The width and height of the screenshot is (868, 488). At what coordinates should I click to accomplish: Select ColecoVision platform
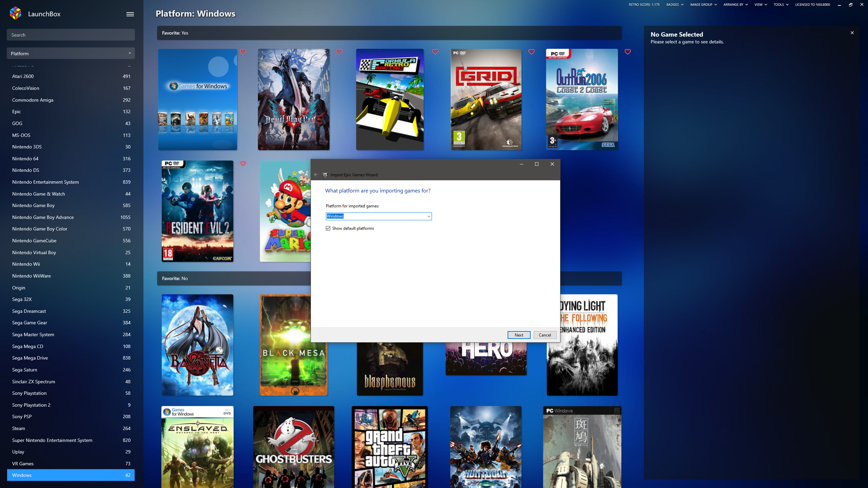[71, 88]
